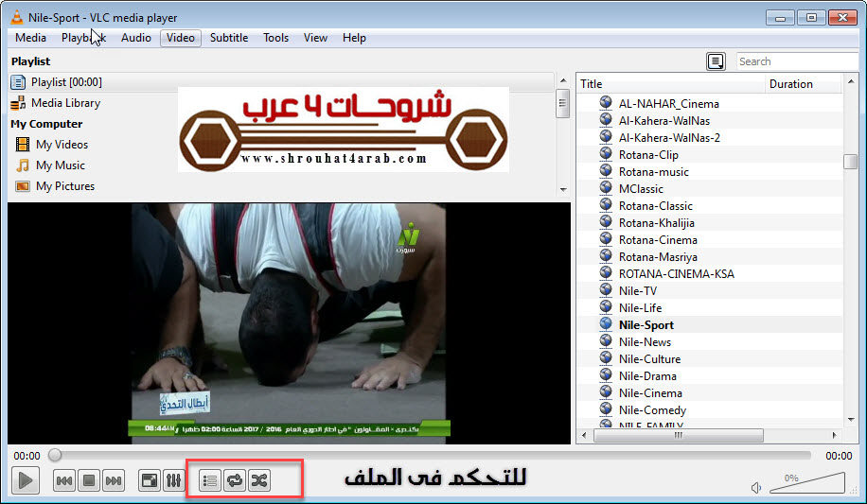Select Al-Kahera-WalNas-2 channel row
Viewport: 867px width, 504px height.
click(x=710, y=138)
